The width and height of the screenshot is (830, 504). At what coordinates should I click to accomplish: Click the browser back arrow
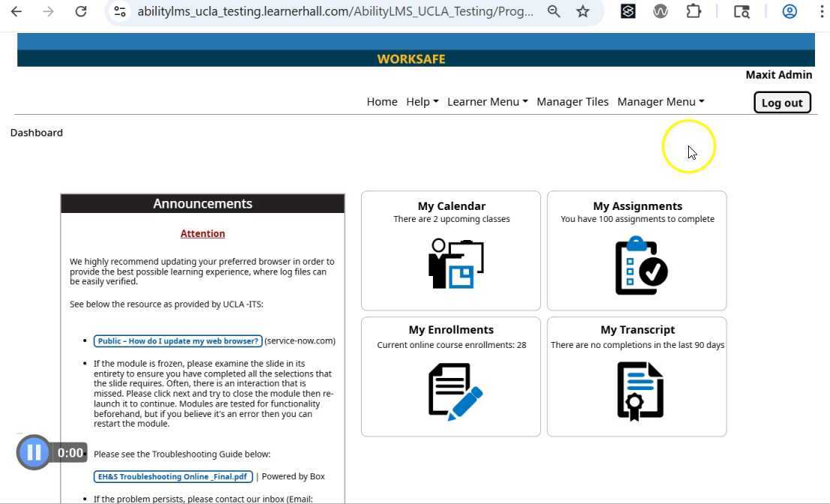tap(17, 11)
